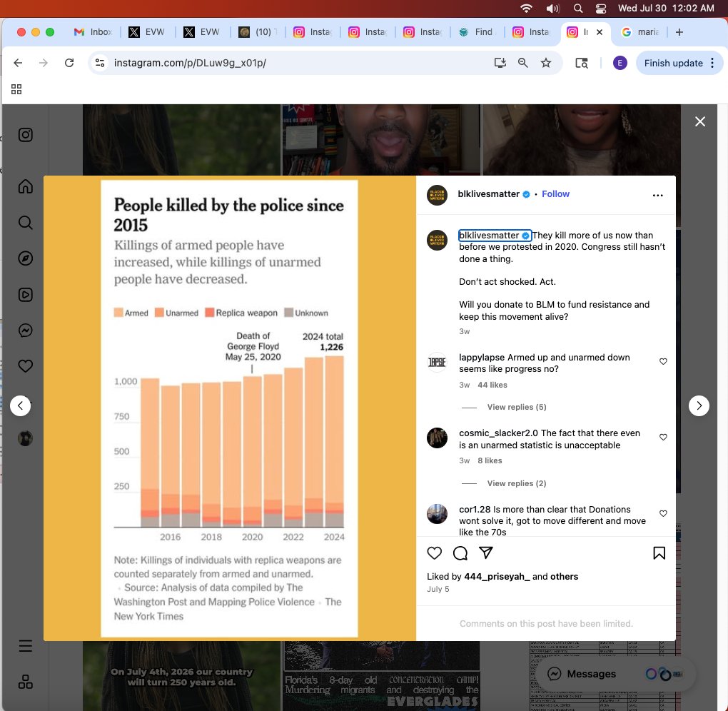This screenshot has height=711, width=728.
Task: Open Reels in sidebar
Action: pyautogui.click(x=26, y=294)
